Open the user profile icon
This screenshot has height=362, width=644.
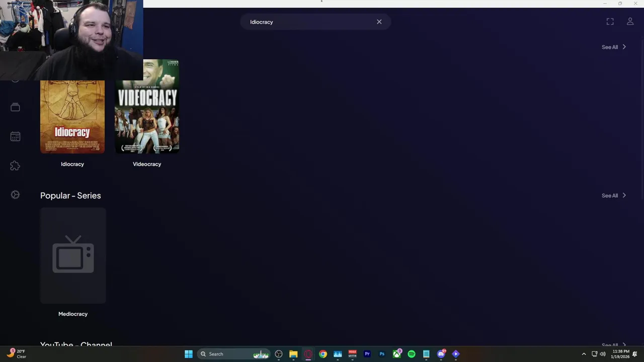tap(630, 22)
